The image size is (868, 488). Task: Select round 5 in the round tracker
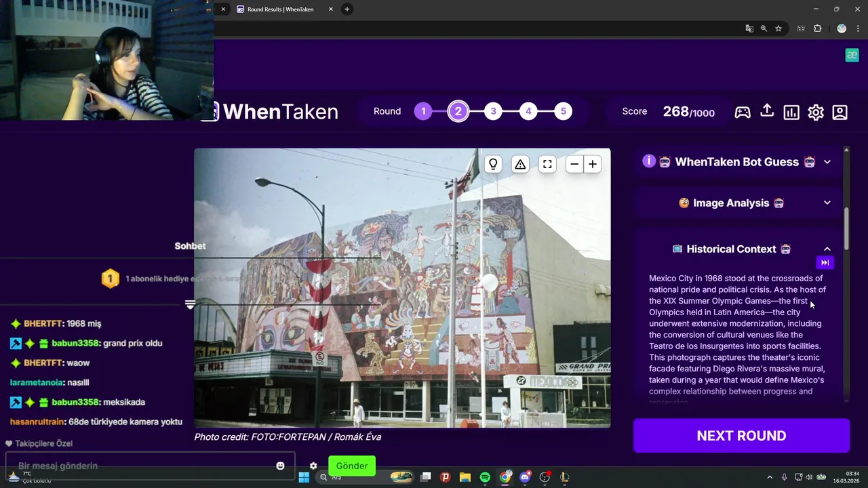(563, 111)
